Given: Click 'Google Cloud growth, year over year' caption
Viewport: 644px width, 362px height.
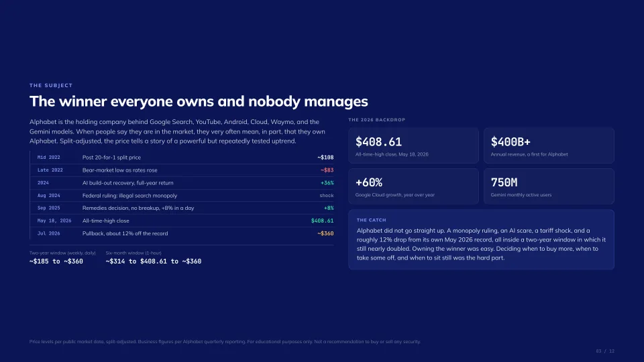Looking at the screenshot, I should click(394, 195).
